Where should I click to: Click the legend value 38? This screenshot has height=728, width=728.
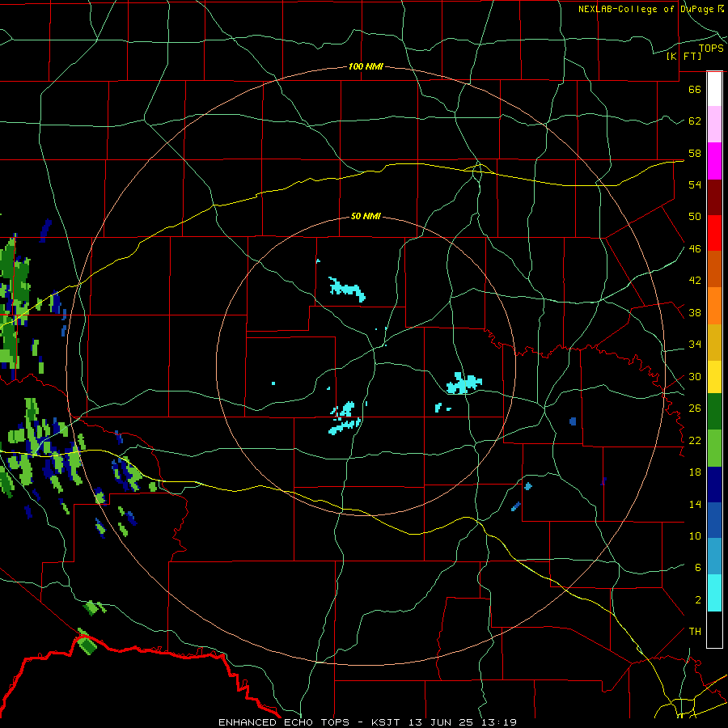point(695,313)
